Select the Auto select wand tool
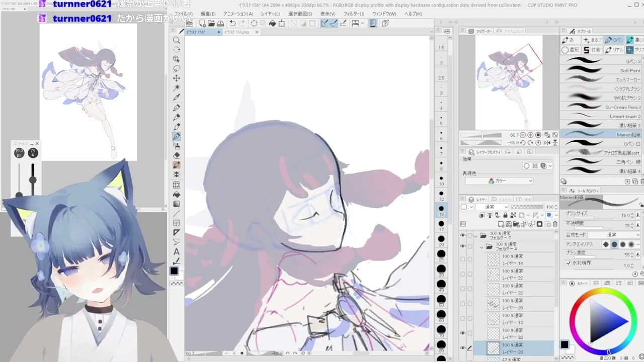 pyautogui.click(x=177, y=88)
